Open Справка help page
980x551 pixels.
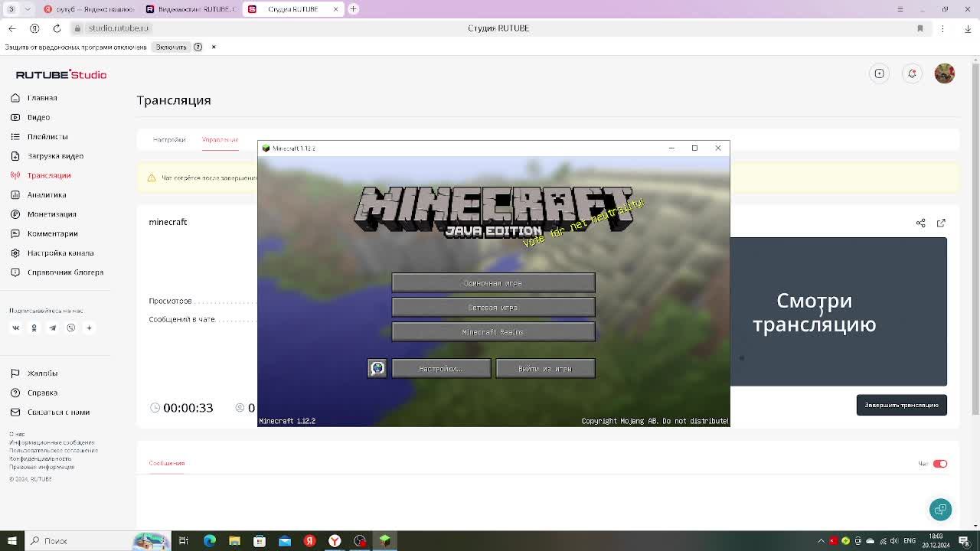[34, 393]
